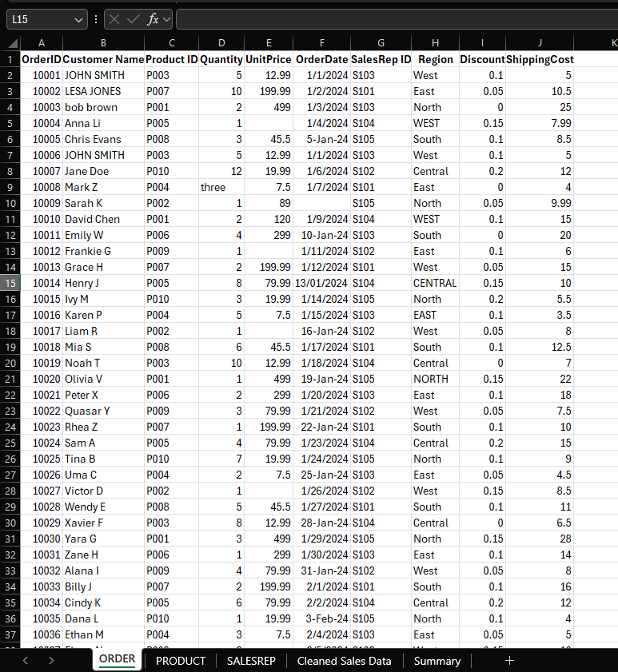Select shipping cost 28 for Yara G

pyautogui.click(x=540, y=539)
